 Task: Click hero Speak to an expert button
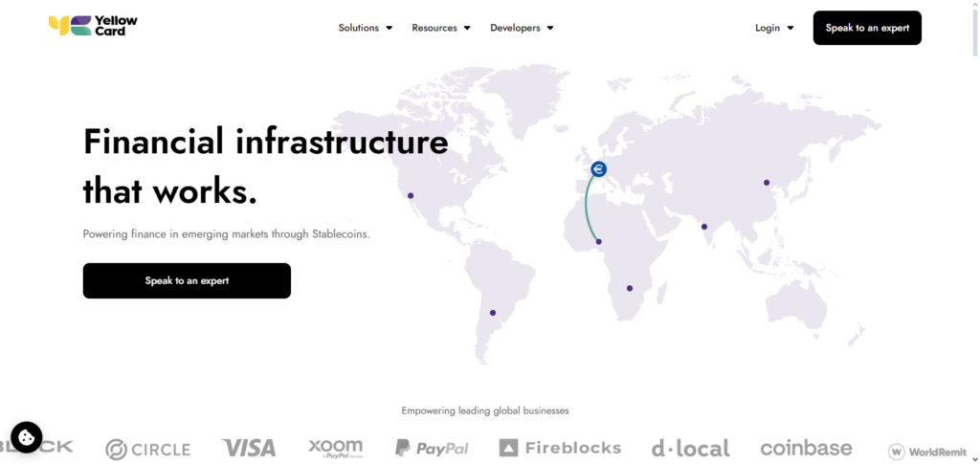[187, 281]
